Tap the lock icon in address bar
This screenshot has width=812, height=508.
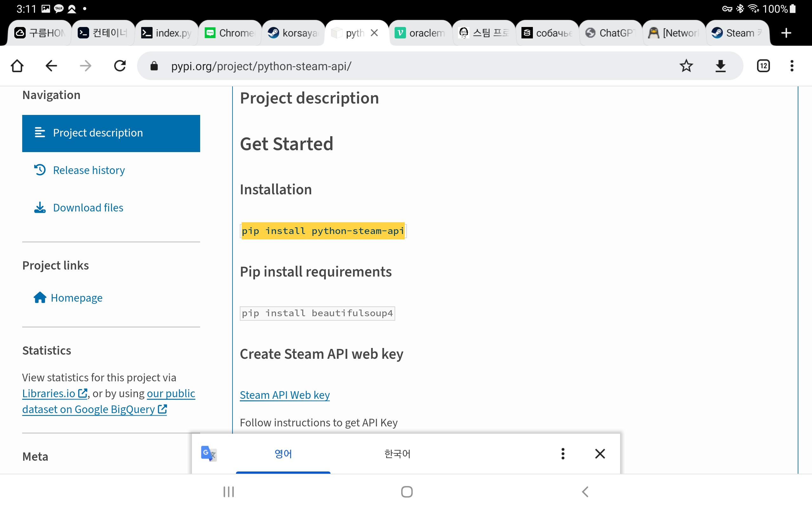pos(154,66)
